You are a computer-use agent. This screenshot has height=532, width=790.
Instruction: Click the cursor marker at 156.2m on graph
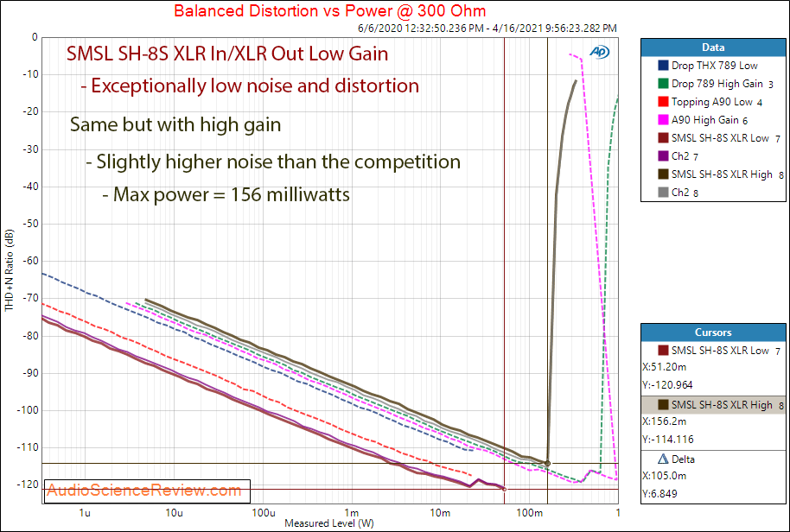pyautogui.click(x=548, y=464)
